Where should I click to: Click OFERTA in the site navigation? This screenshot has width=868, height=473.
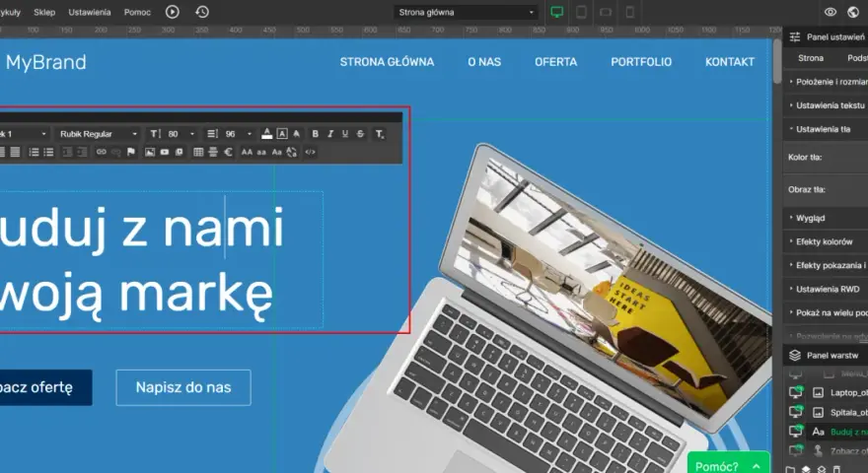tap(555, 62)
